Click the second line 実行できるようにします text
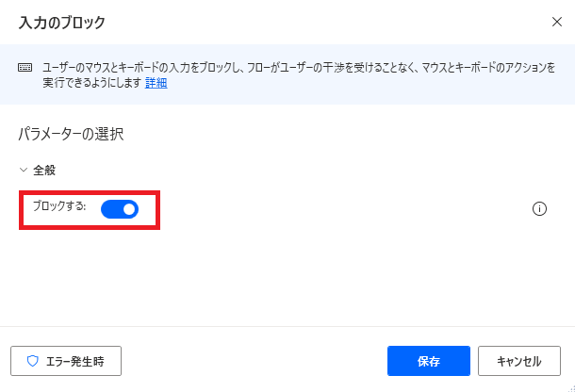Image resolution: width=575 pixels, height=392 pixels. (x=92, y=83)
